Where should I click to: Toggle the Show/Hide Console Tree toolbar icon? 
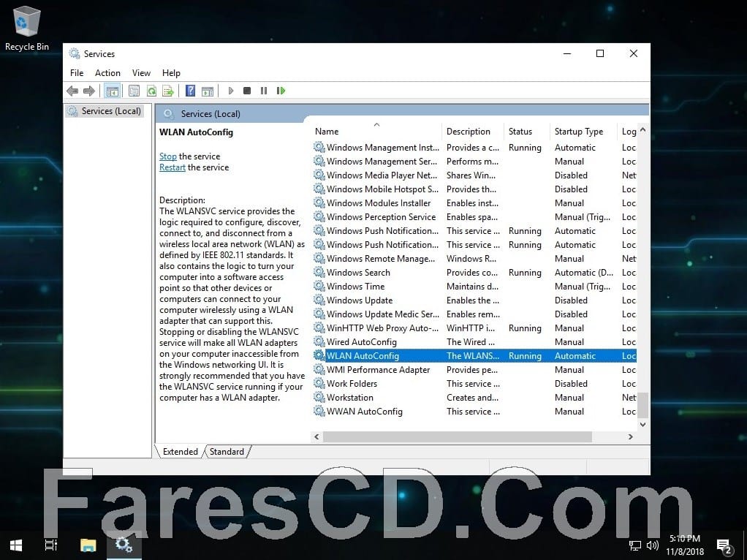(x=113, y=91)
